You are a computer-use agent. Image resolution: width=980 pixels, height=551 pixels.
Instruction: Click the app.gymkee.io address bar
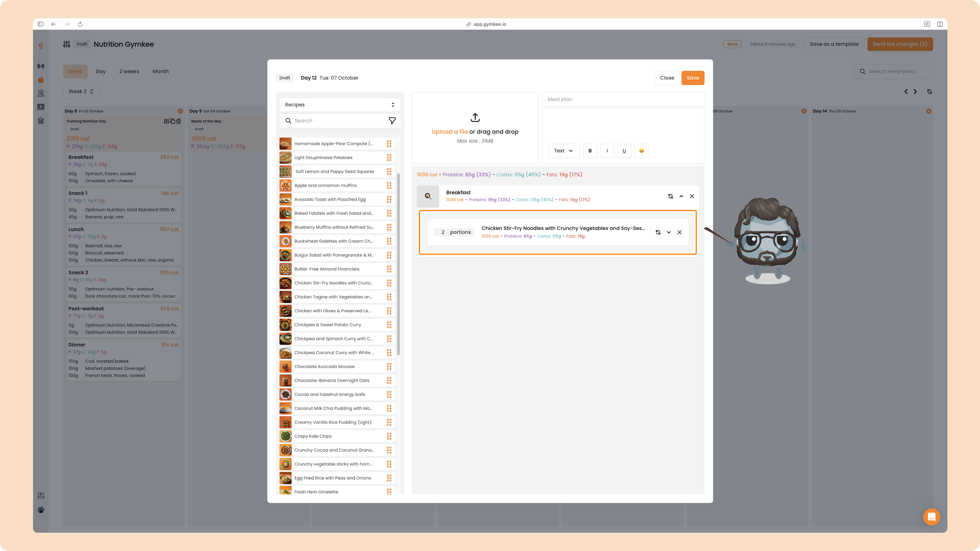pyautogui.click(x=486, y=24)
